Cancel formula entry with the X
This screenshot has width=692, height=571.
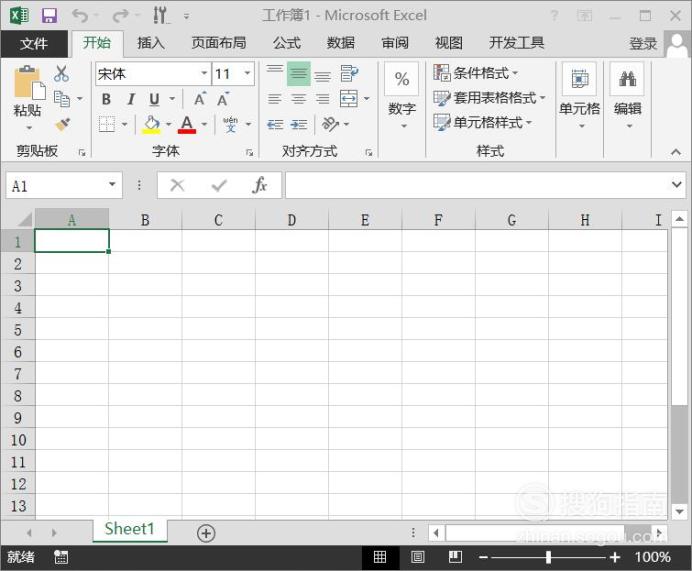pos(177,185)
